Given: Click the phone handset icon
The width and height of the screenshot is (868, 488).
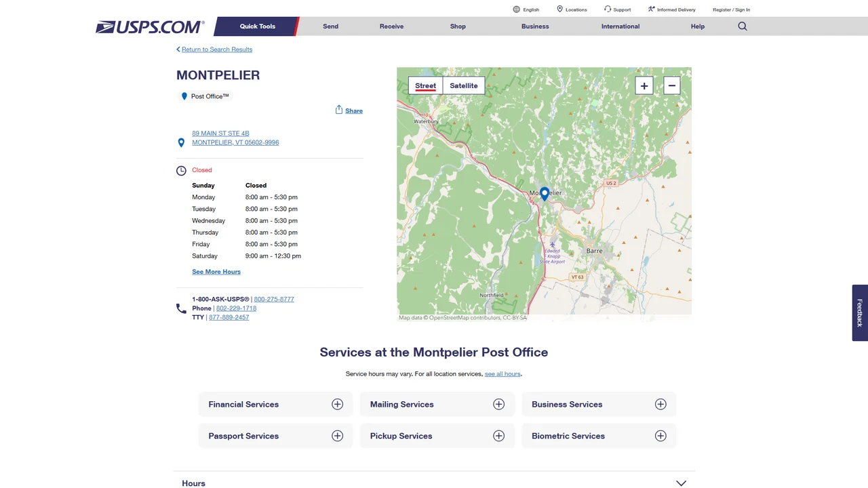Looking at the screenshot, I should pos(181,308).
